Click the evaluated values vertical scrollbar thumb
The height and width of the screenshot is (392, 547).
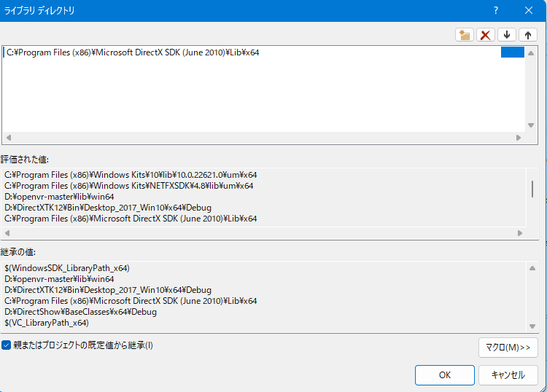532,189
